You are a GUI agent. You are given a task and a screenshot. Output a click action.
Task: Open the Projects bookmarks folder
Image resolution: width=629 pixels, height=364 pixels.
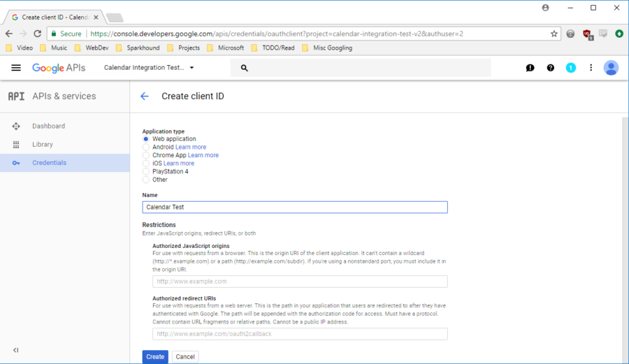coord(183,48)
